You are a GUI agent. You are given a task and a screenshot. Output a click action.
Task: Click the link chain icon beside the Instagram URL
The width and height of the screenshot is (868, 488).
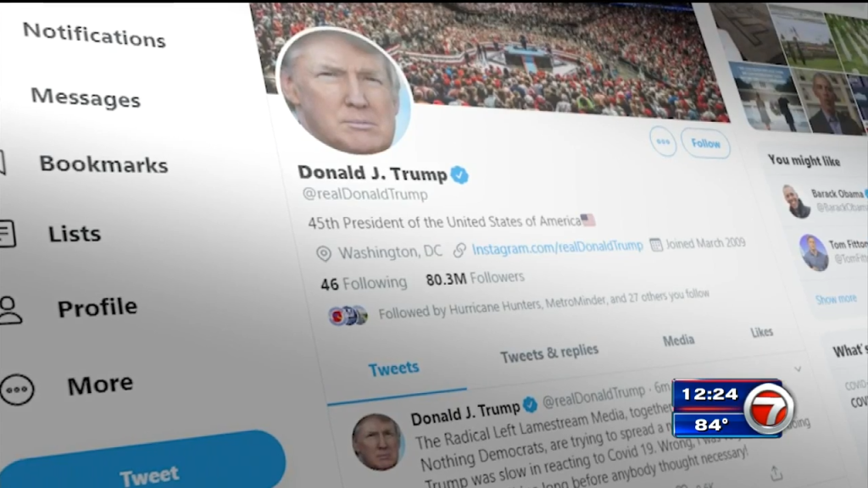(x=459, y=250)
